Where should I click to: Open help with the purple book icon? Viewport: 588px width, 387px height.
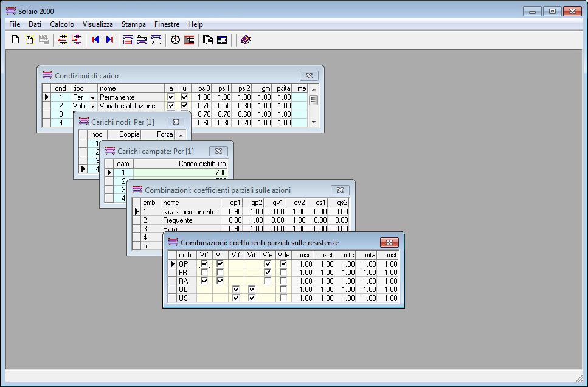[x=246, y=40]
